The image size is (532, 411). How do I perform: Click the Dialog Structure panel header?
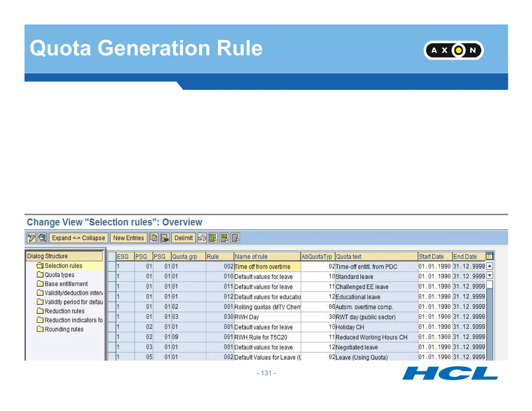pos(64,256)
